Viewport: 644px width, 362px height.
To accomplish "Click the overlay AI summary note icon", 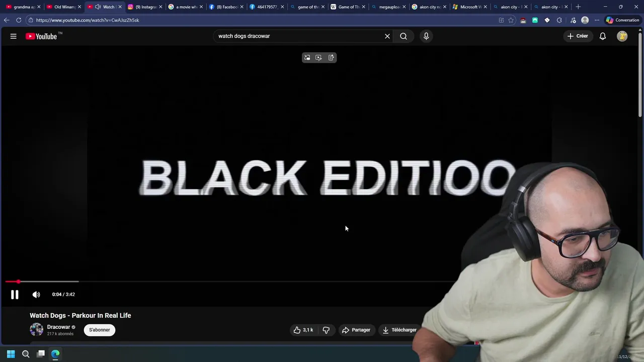I will point(331,58).
